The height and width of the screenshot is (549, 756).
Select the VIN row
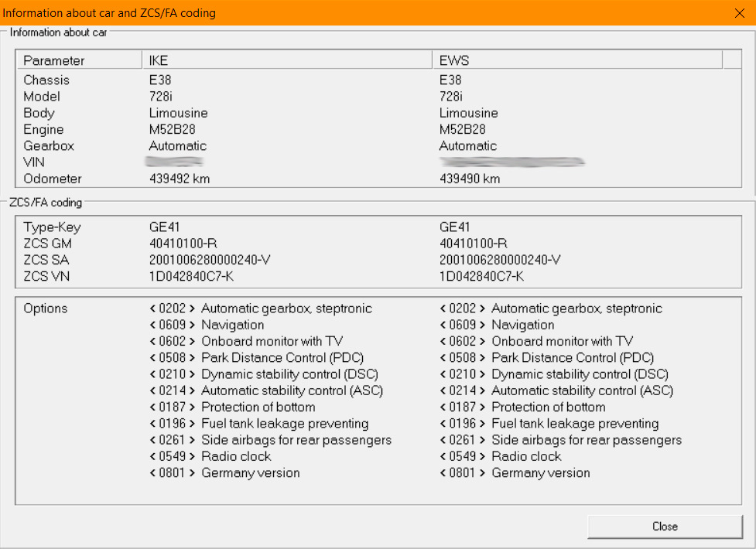pyautogui.click(x=34, y=162)
